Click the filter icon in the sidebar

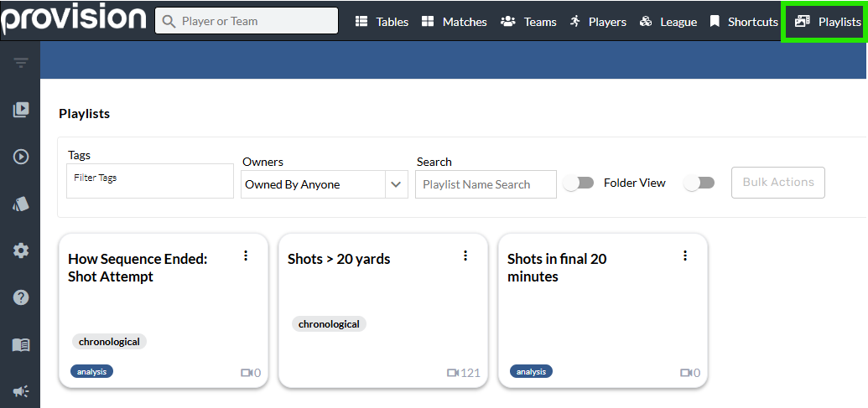tap(21, 63)
